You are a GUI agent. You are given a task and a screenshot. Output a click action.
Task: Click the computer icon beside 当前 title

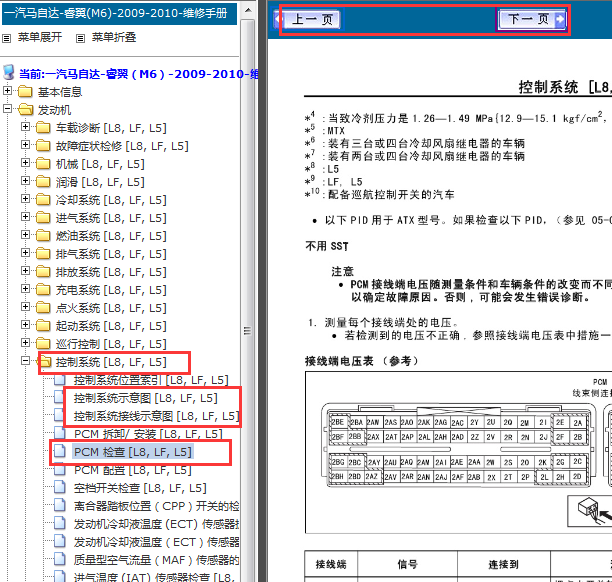[x=9, y=73]
